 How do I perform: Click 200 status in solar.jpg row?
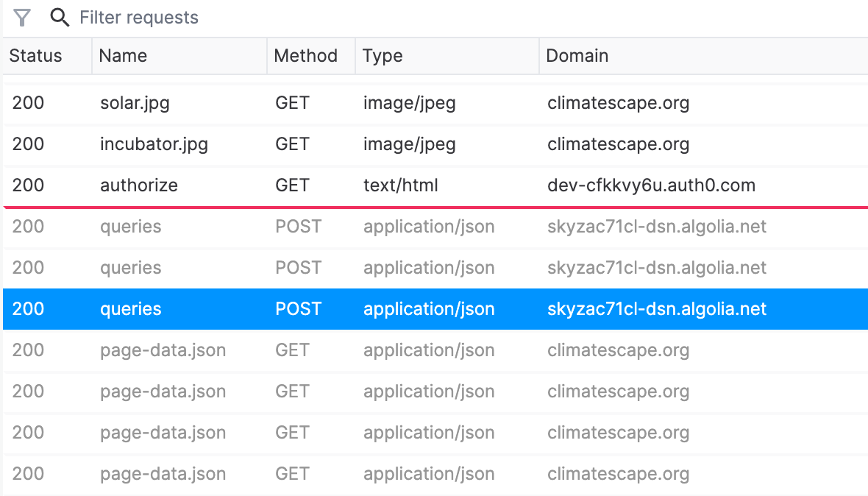[x=28, y=104]
